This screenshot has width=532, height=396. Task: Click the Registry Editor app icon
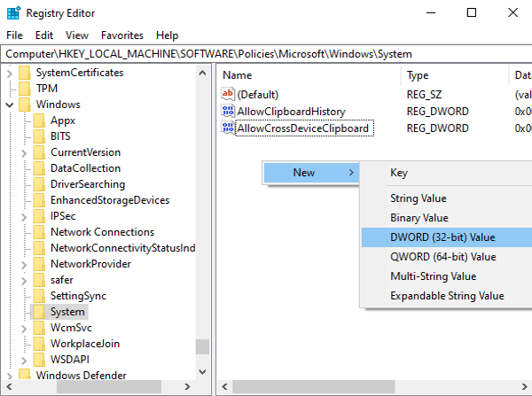click(13, 13)
